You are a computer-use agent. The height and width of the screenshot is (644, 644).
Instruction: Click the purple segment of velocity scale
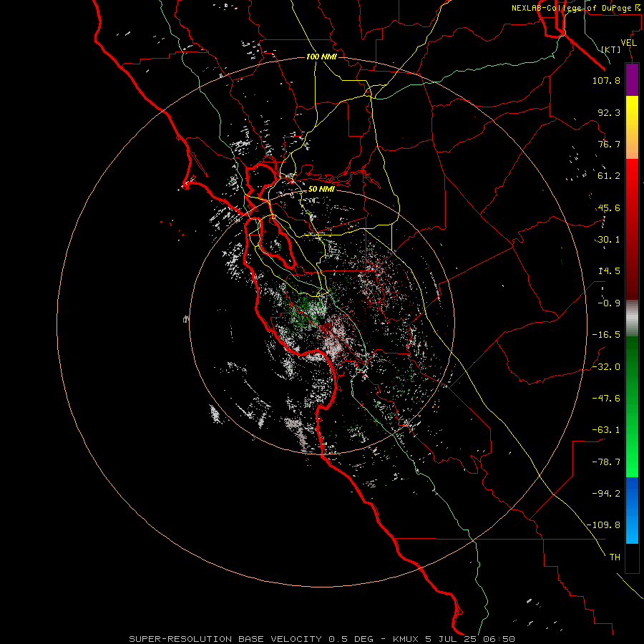[632, 79]
